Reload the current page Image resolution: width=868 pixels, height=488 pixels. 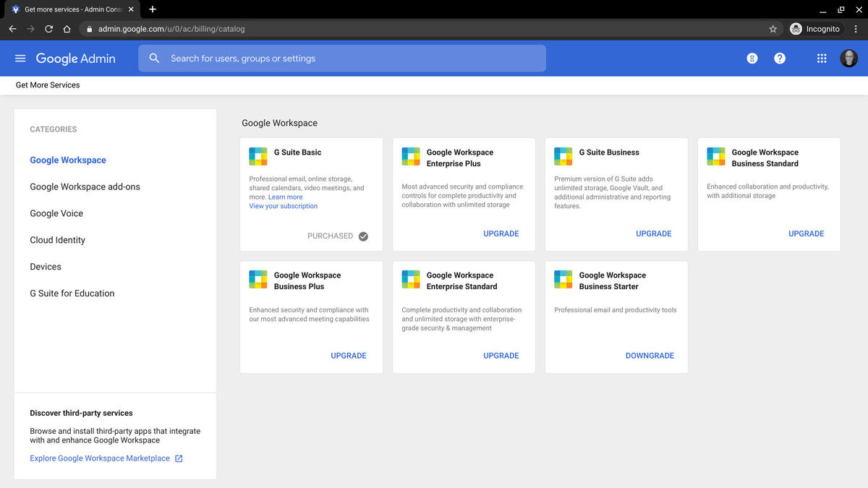click(x=48, y=29)
